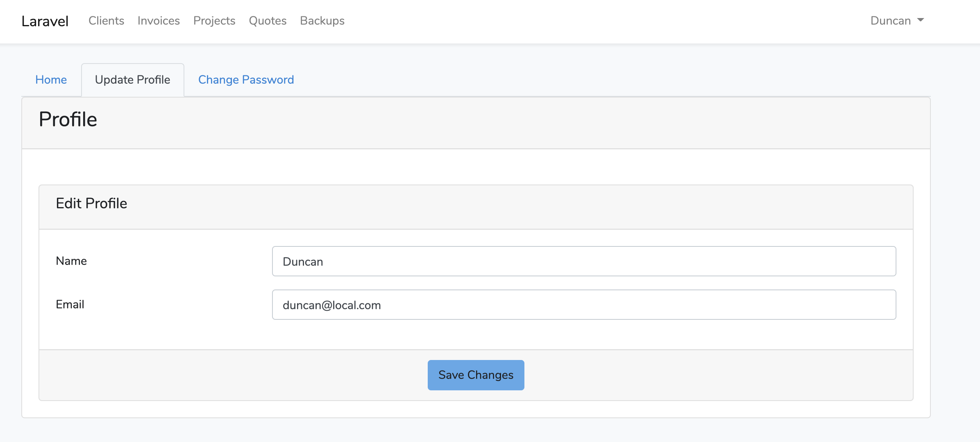The image size is (980, 442).
Task: Click the Email field label
Action: [x=70, y=304]
